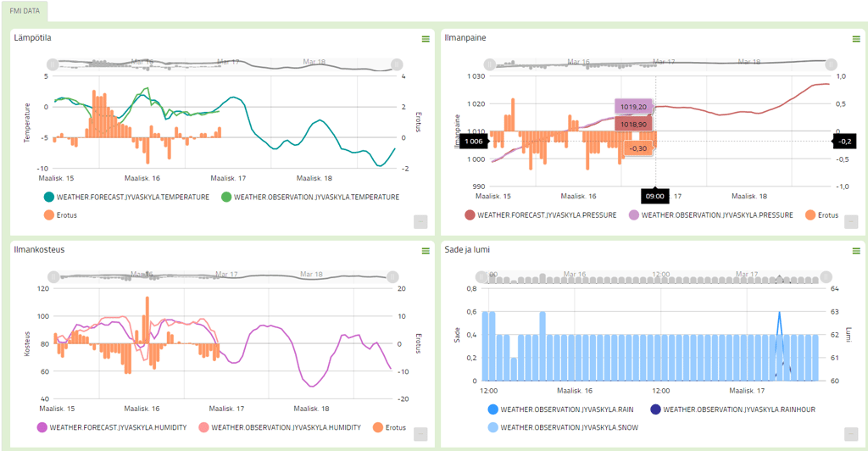
Task: Click Maalisk. 16 label on Sade ja lumi axis
Action: (574, 391)
